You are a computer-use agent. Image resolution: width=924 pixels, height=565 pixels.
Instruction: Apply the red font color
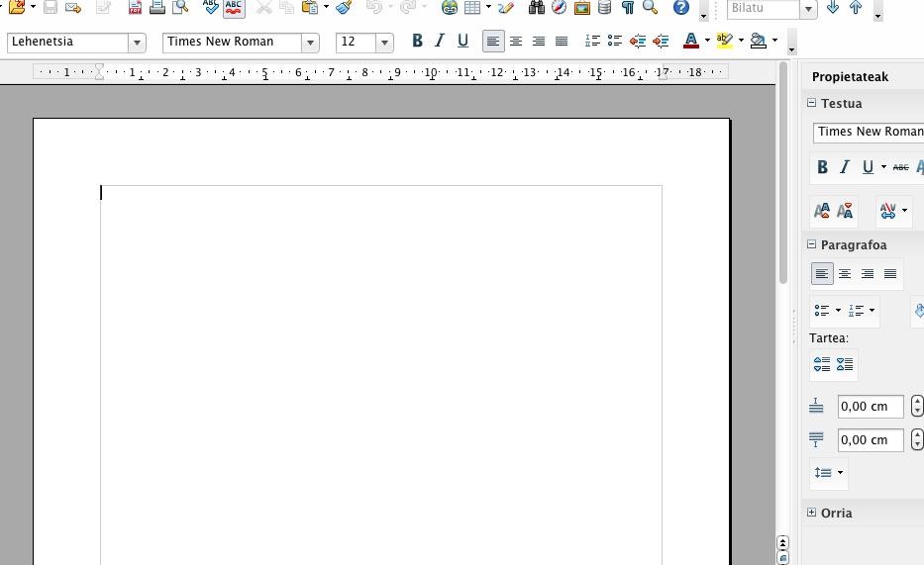pyautogui.click(x=691, y=41)
